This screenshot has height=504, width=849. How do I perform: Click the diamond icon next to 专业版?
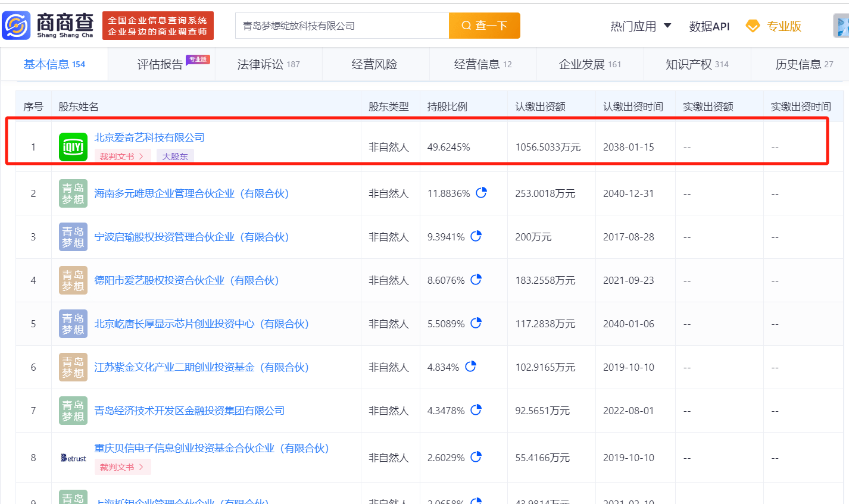point(753,26)
